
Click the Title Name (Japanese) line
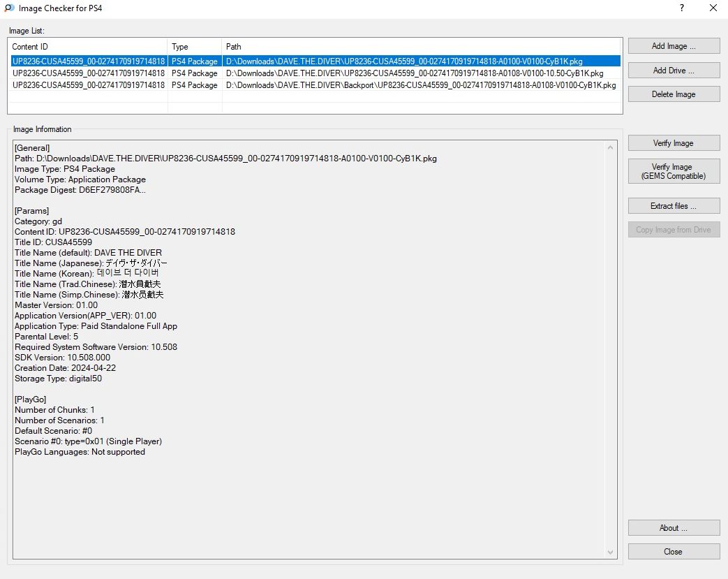91,263
